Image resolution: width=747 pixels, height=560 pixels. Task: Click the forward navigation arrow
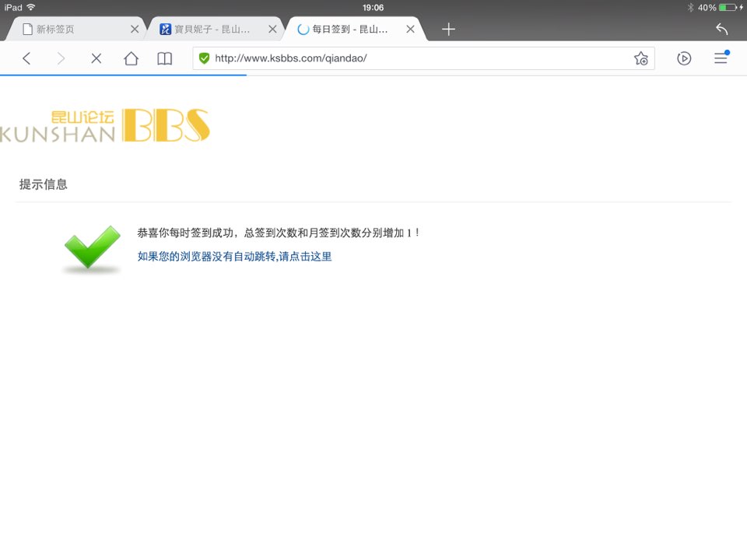61,58
